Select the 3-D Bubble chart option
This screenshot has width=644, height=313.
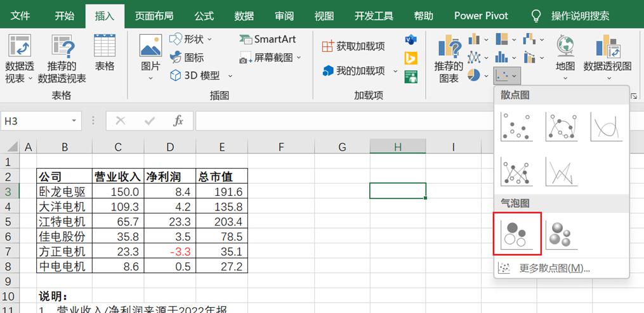562,234
